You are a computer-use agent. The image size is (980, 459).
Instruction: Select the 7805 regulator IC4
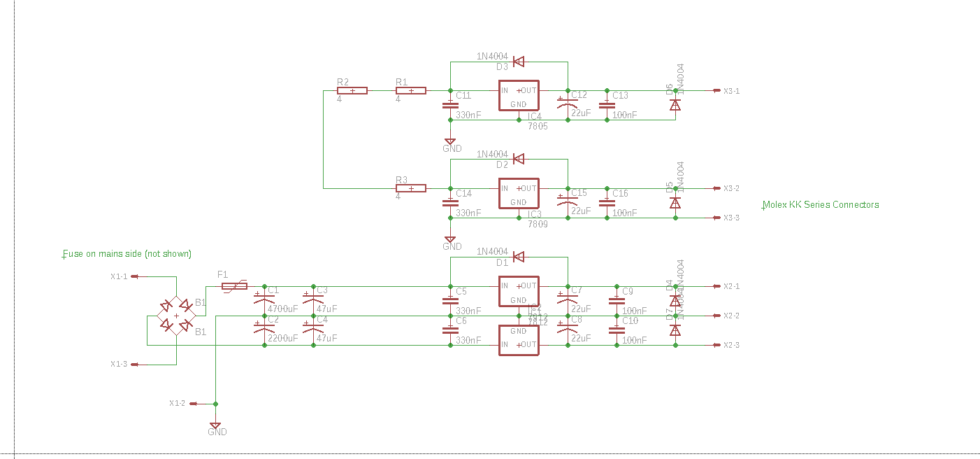click(x=518, y=96)
